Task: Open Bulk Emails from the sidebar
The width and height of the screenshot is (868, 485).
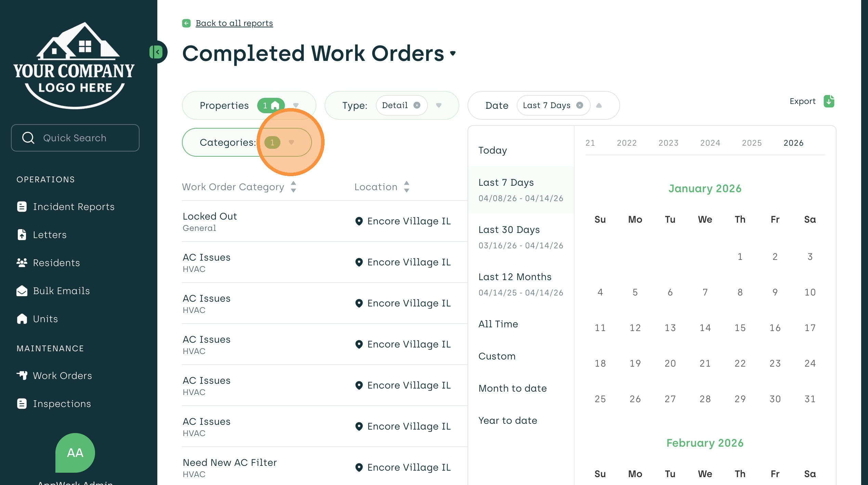Action: (x=61, y=291)
